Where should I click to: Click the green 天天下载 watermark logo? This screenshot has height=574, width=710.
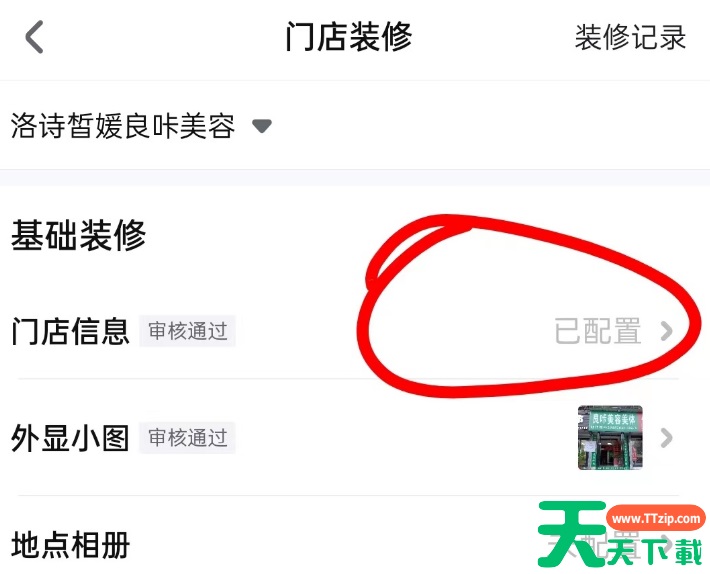pyautogui.click(x=619, y=534)
